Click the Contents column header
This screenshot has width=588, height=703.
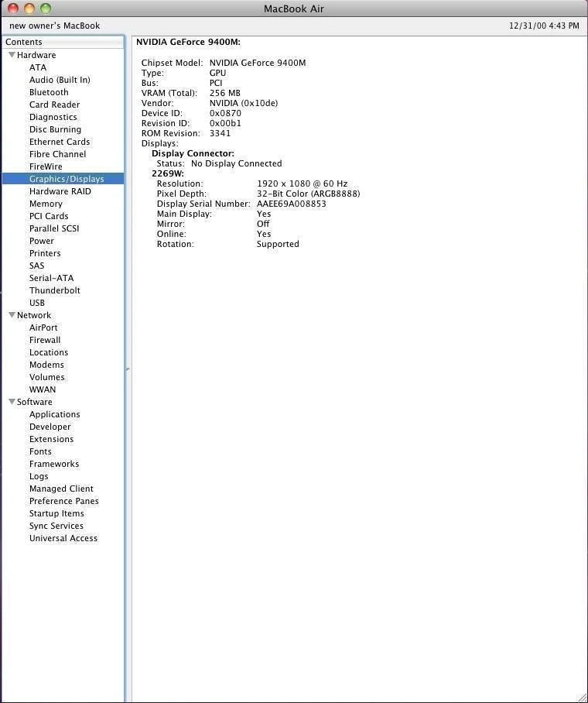click(x=62, y=42)
